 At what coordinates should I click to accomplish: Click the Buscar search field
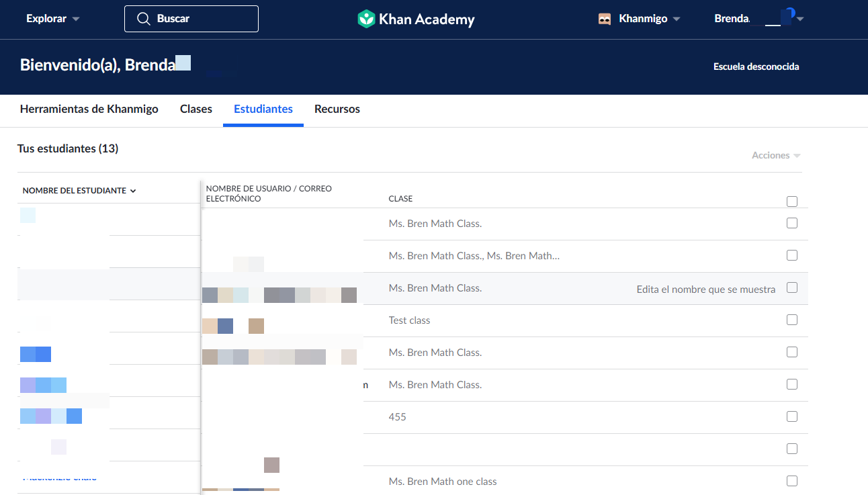(x=191, y=19)
